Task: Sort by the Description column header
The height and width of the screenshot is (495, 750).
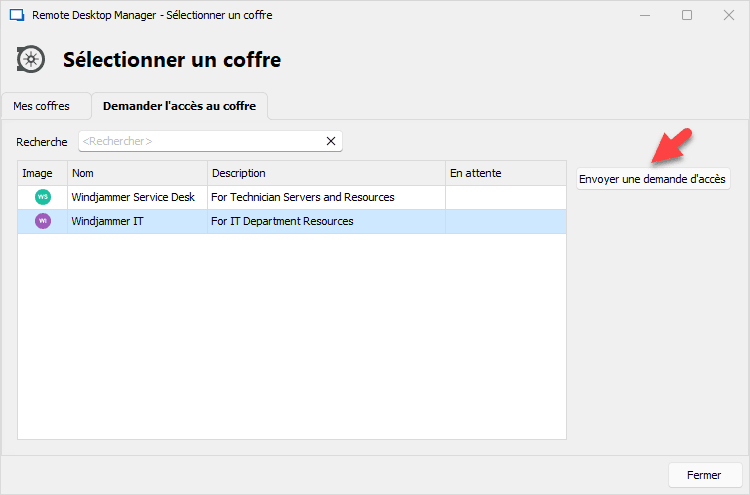Action: [325, 173]
